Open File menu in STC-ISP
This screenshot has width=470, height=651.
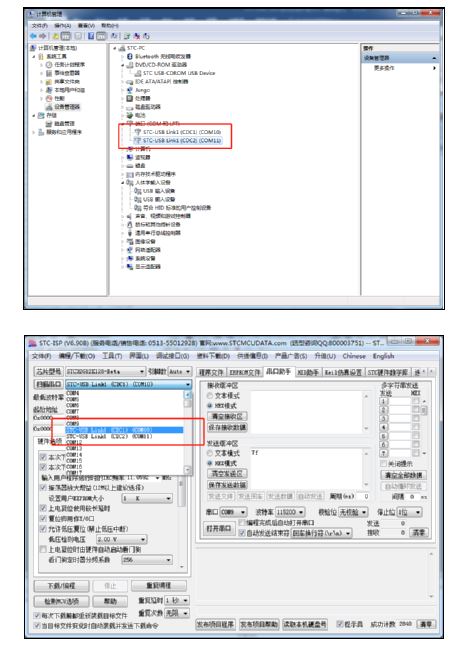click(41, 356)
